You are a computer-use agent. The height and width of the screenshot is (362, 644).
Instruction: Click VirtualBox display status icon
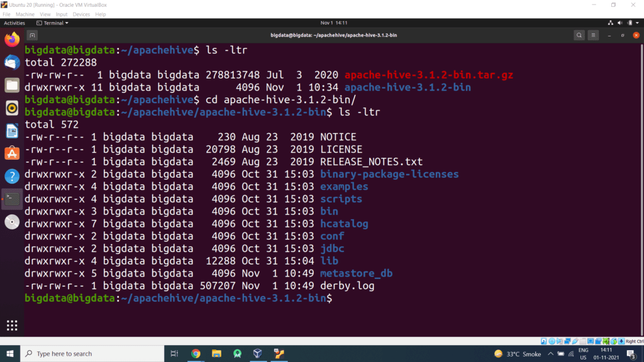tap(591, 341)
